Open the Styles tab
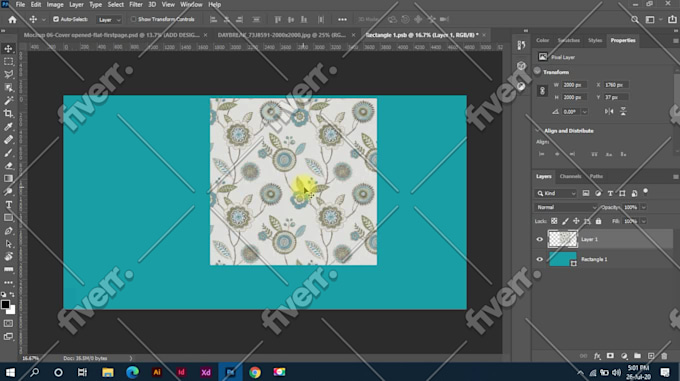Screen dimensions: 680x381 pos(595,40)
